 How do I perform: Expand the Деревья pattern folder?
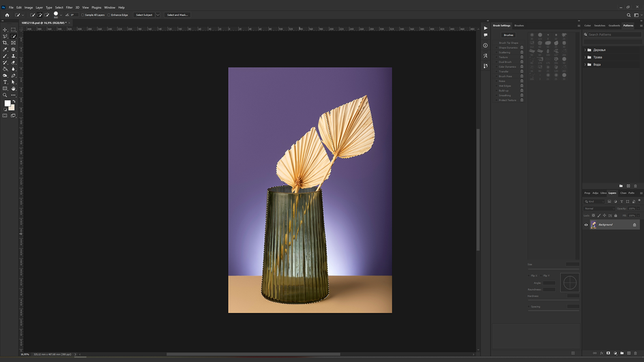585,50
